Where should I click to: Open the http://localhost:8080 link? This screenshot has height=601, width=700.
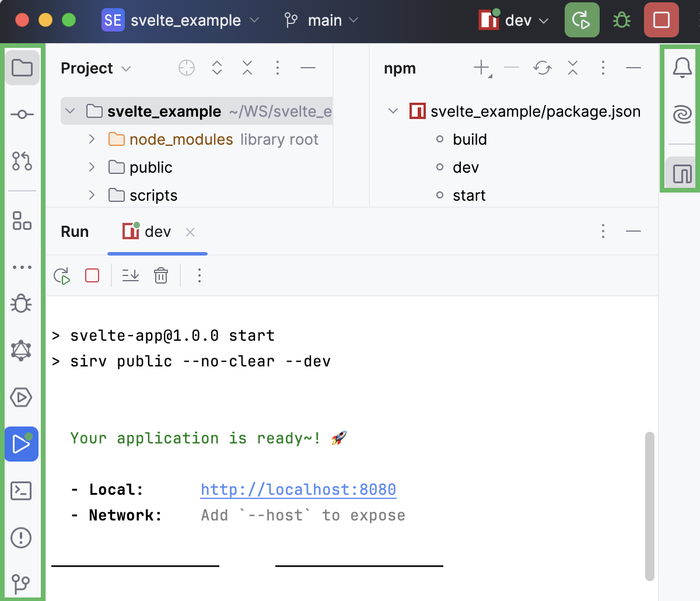(x=298, y=490)
